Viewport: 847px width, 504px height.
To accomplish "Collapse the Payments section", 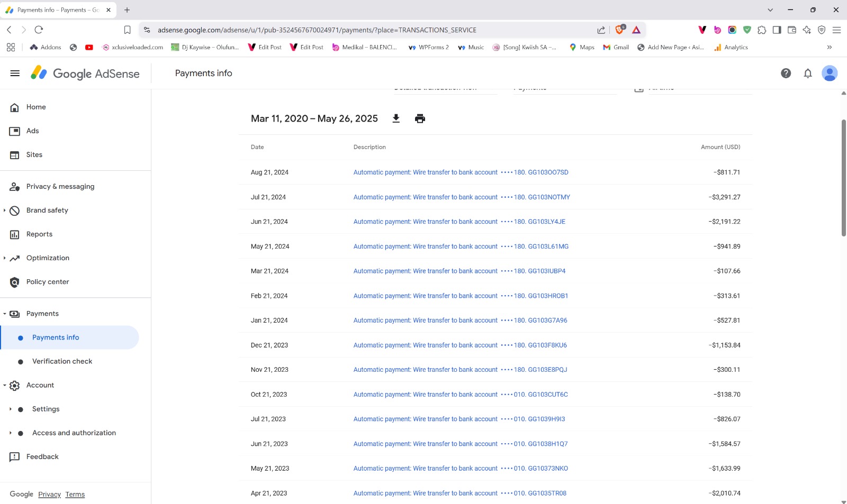I will click(x=5, y=314).
